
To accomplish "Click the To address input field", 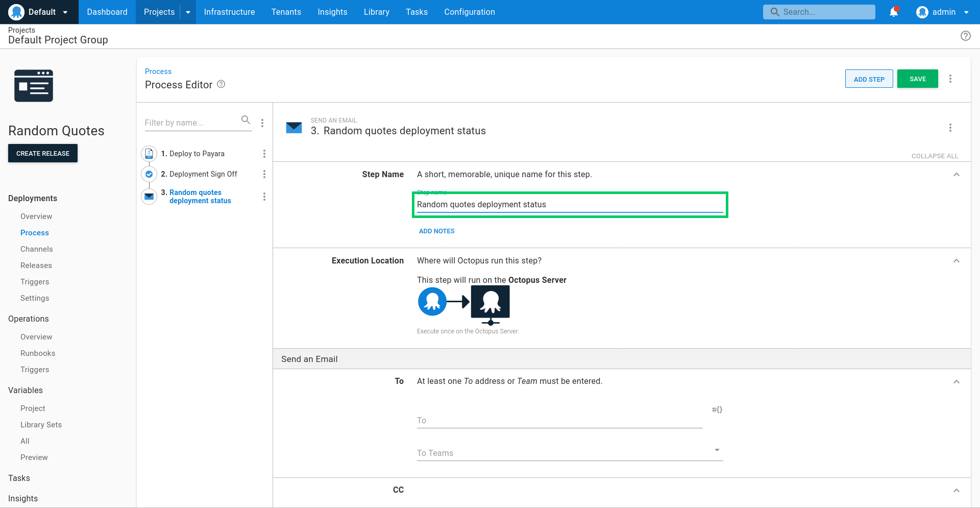I will tap(560, 420).
